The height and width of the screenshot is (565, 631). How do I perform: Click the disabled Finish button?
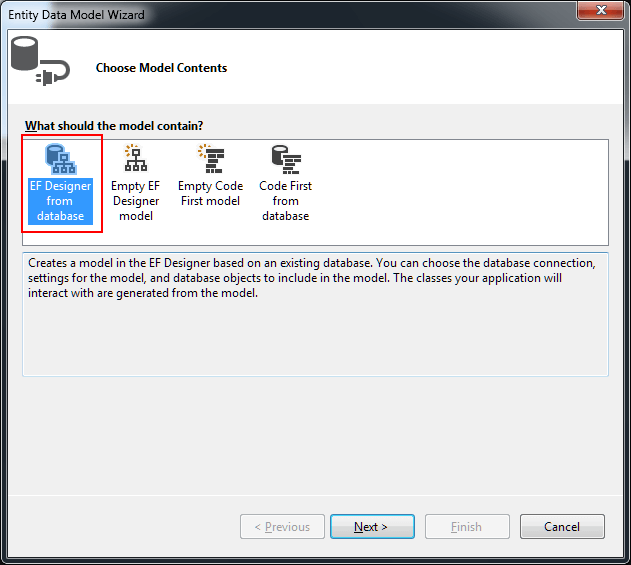tap(467, 526)
